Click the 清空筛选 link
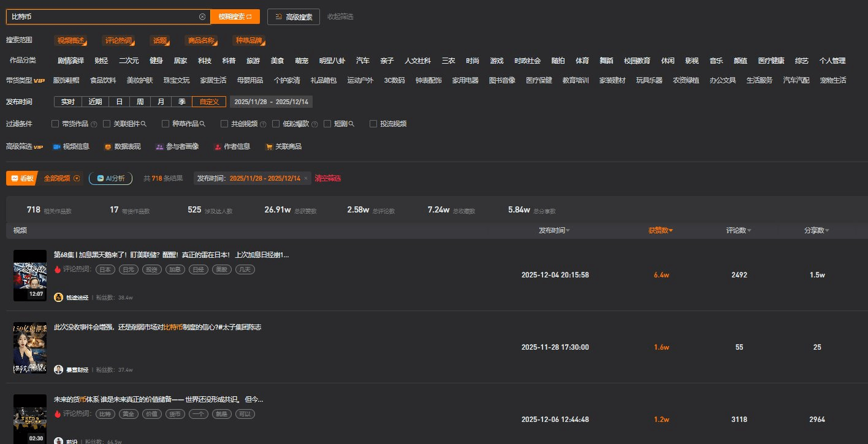This screenshot has width=868, height=444. coord(327,178)
